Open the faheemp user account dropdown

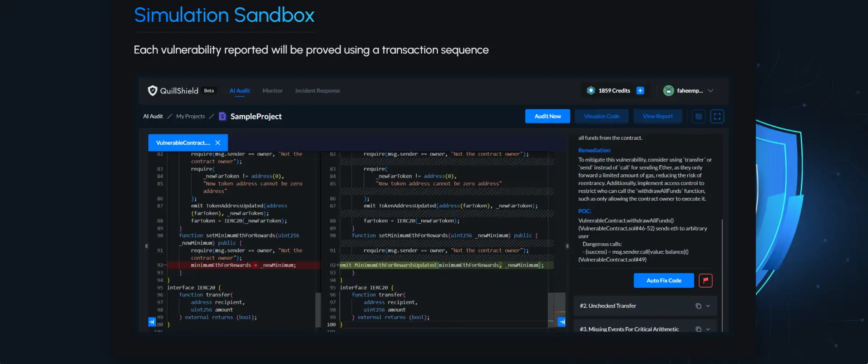click(710, 91)
